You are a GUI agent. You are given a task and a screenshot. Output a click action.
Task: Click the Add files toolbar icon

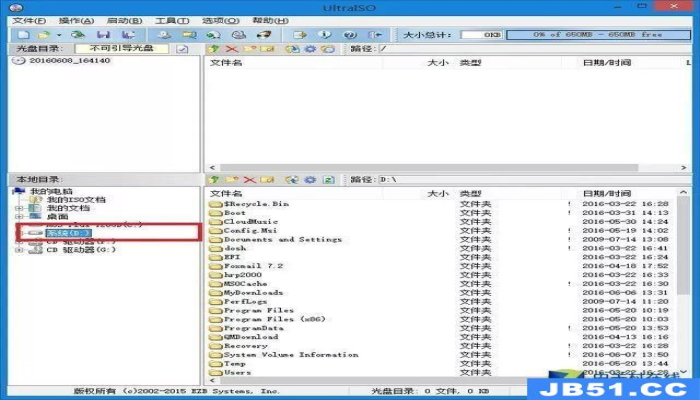[300, 34]
